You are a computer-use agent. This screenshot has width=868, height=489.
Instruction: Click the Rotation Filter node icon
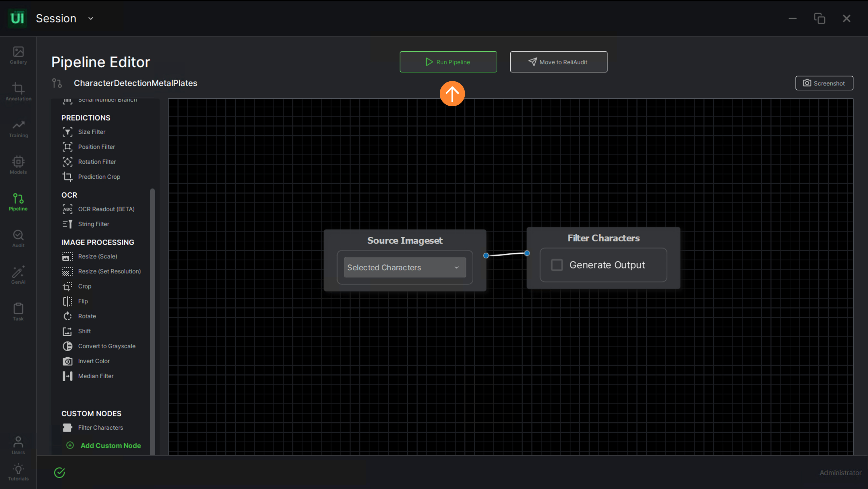click(67, 162)
